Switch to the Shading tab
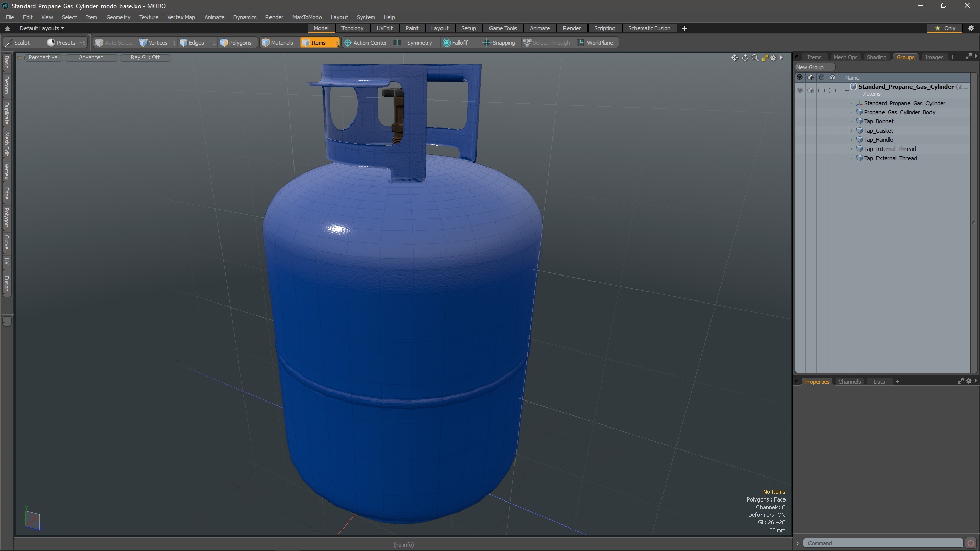This screenshot has height=551, width=980. click(876, 57)
